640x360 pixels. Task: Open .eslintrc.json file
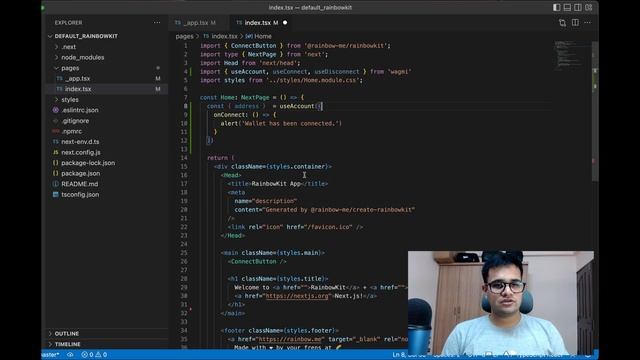click(80, 110)
